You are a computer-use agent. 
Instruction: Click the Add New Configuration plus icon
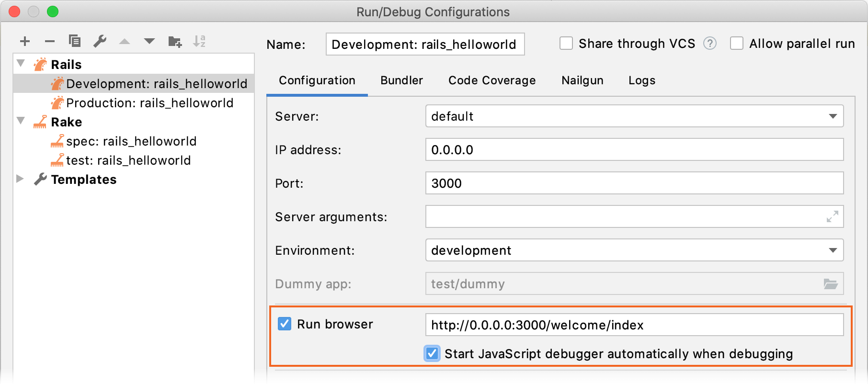(x=25, y=42)
